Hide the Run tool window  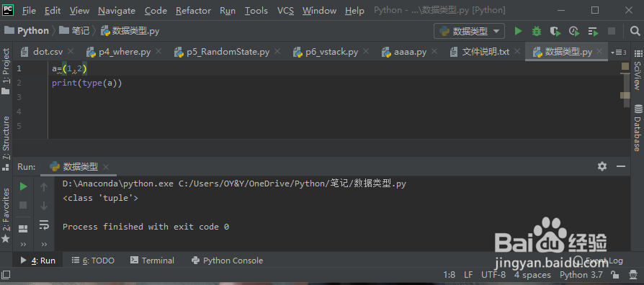(621, 166)
